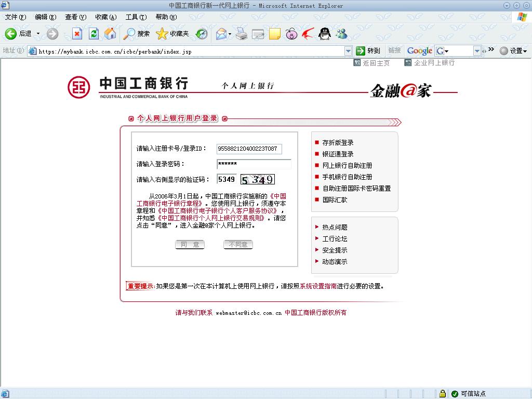Screen dimensions: 532x399
Task: Open the 收藏 menu
Action: 106,17
